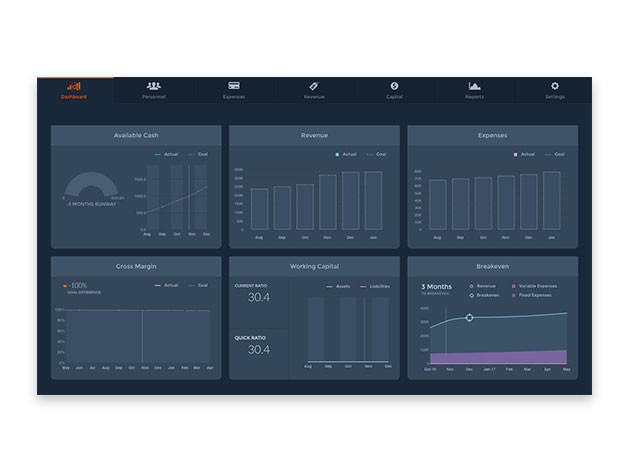Toggle Breakeven legend entry in Breakeven panel
This screenshot has width=630, height=473.
(x=484, y=295)
